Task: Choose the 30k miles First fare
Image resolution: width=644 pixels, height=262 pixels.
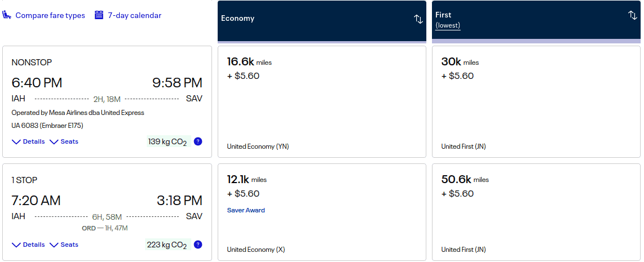Action: pyautogui.click(x=536, y=101)
